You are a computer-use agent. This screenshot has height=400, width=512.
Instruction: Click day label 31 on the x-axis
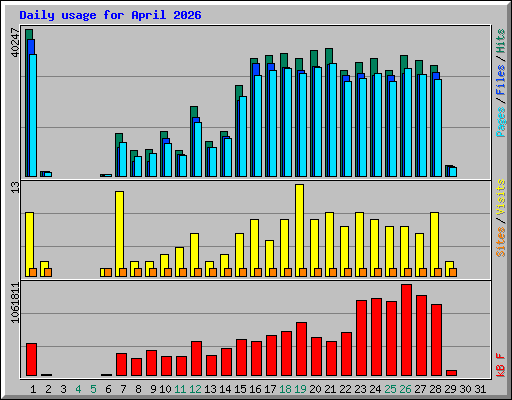480,389
